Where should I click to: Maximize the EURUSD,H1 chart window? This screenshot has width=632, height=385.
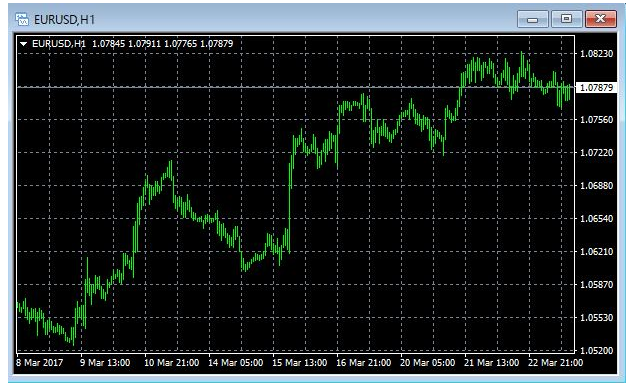[x=566, y=19]
